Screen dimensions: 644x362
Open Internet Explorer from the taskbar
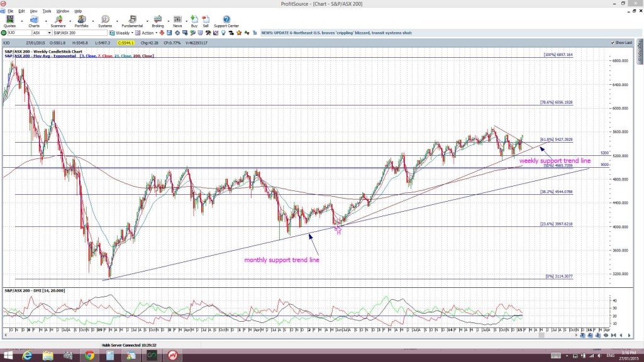(x=27, y=356)
